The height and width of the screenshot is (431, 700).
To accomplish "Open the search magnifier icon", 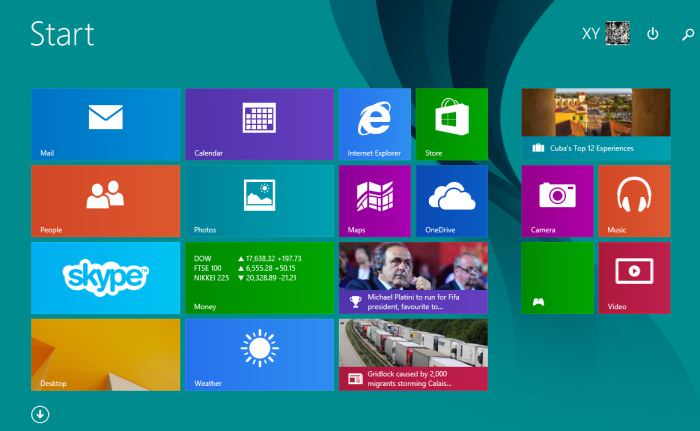I will (687, 34).
